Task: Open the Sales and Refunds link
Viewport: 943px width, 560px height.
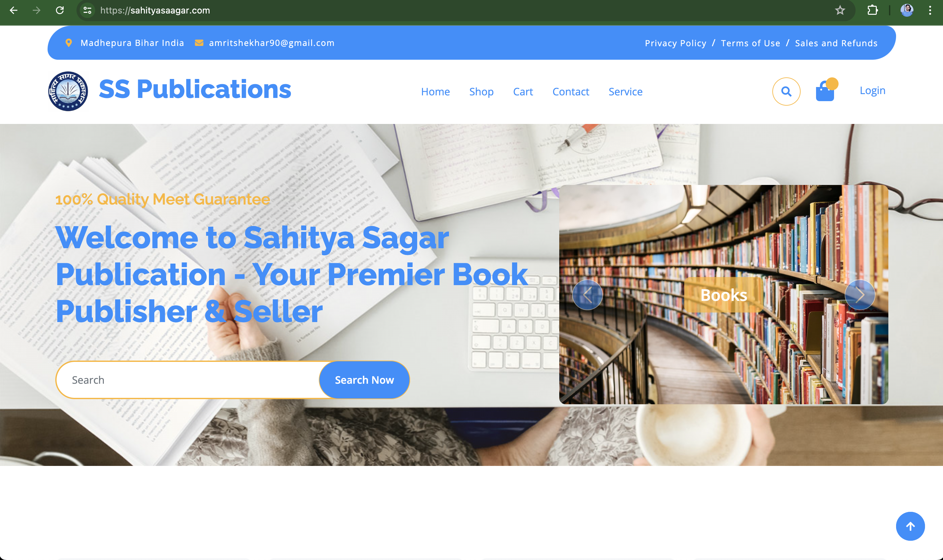Action: point(836,43)
